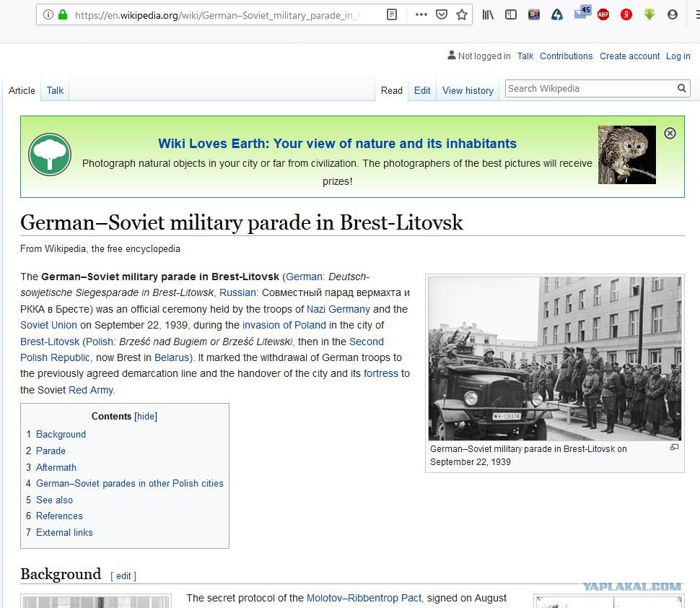The width and height of the screenshot is (700, 608).
Task: Save page to Pocket icon
Action: coord(442,14)
